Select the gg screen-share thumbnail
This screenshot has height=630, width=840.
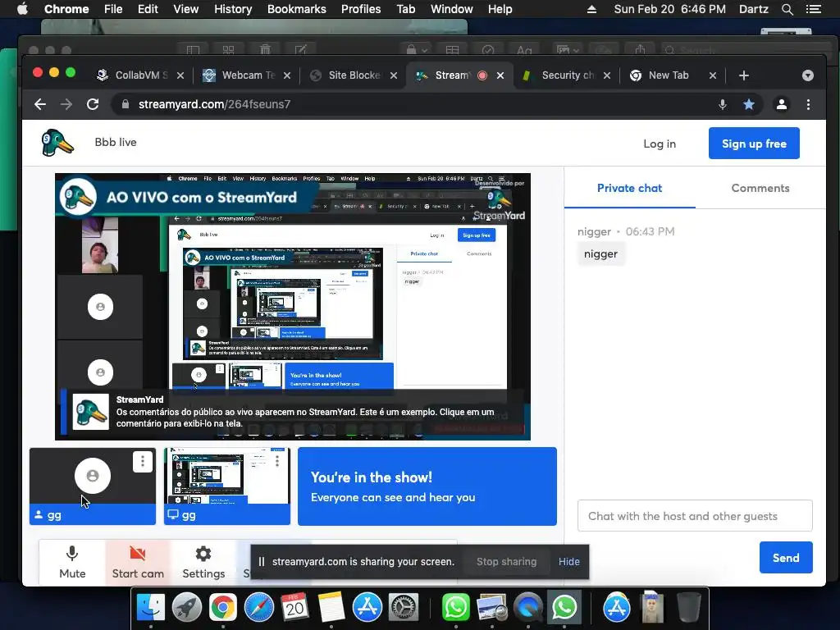[x=227, y=486]
